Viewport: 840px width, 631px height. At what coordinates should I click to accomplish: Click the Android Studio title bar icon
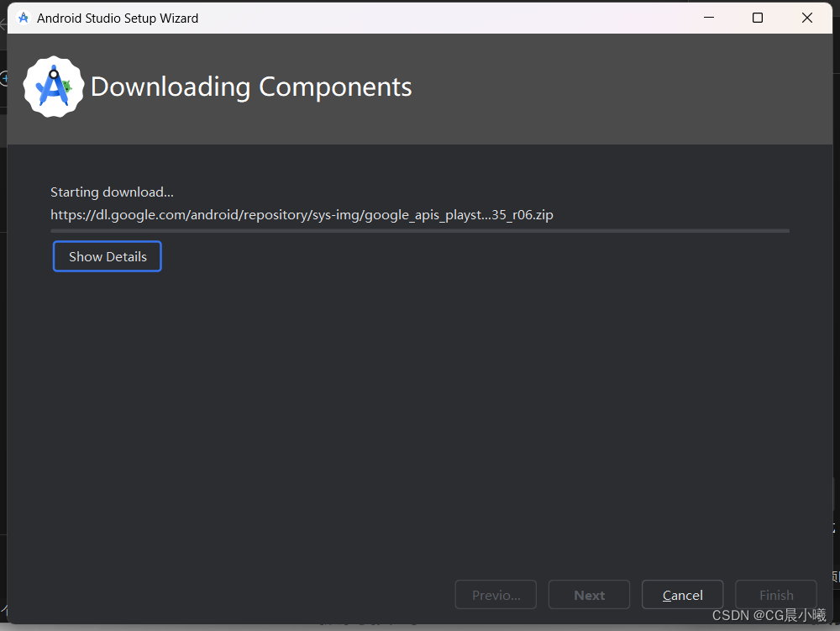24,18
